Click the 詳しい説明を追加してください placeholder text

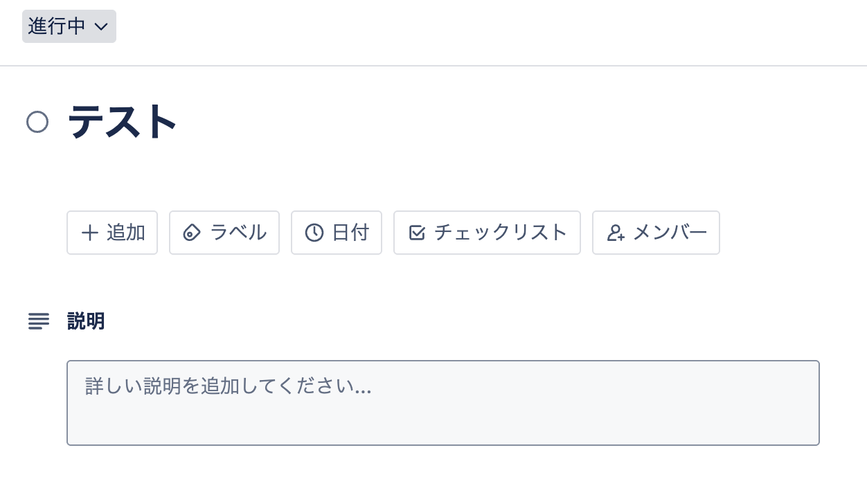coord(228,386)
